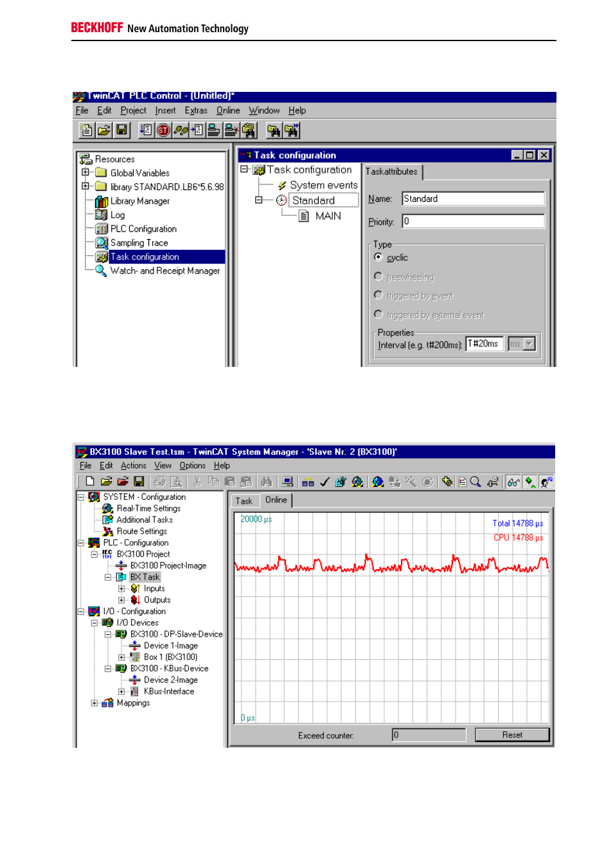This screenshot has width=613, height=868.
Task: Click Sampling Trace icon in Resources tree
Action: coord(102,243)
